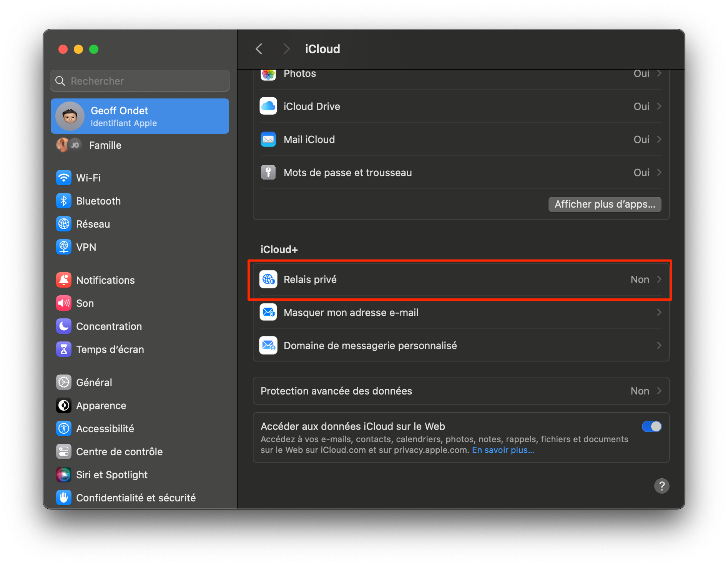Click Afficher plus d'apps button
728x566 pixels.
605,204
